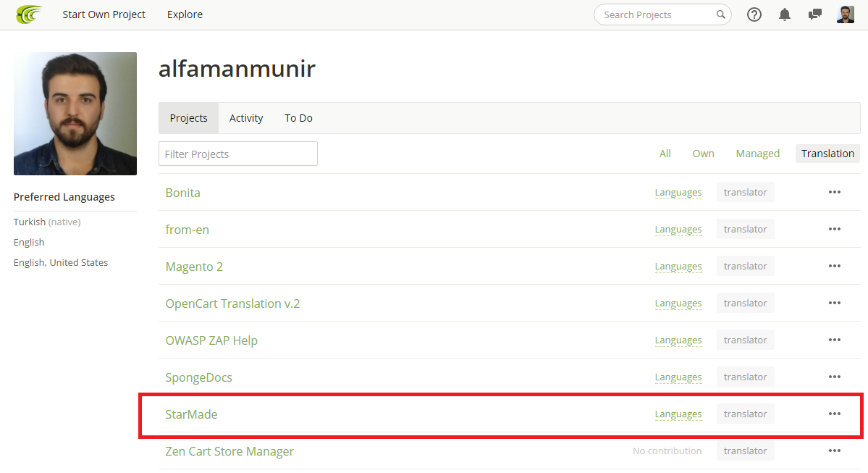Image resolution: width=868 pixels, height=473 pixels.
Task: Open the three-dot menu for Zen Cart Store Manager
Action: [834, 451]
